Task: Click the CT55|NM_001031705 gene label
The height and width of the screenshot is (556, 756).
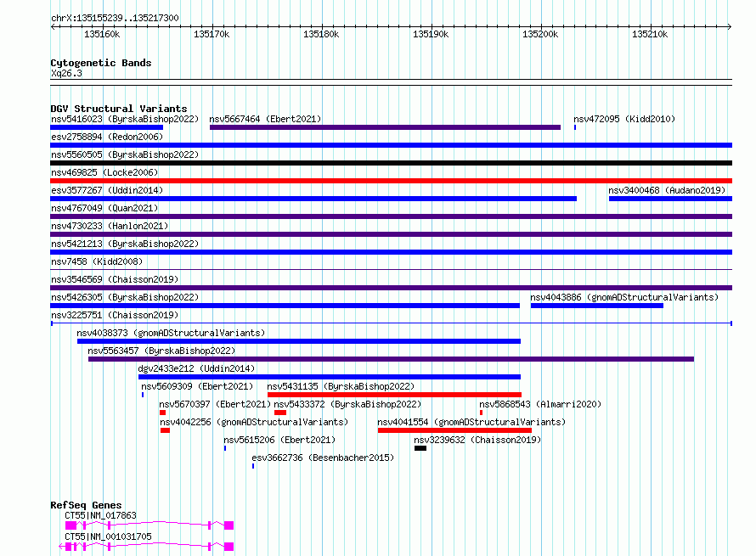Action: pos(109,536)
